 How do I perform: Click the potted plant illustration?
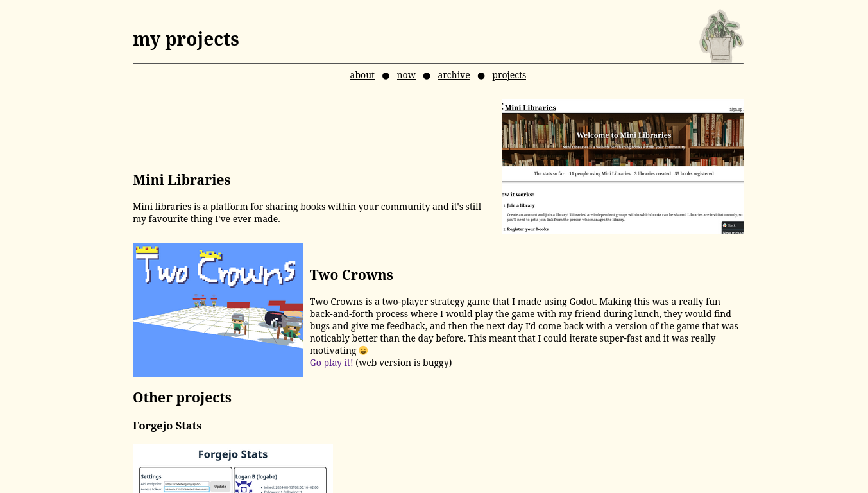pos(720,35)
